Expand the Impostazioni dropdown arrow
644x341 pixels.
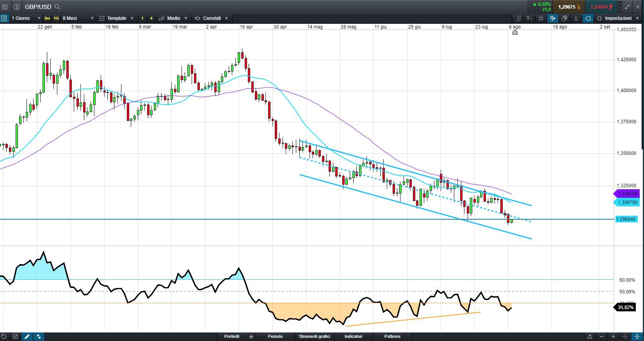tap(637, 18)
